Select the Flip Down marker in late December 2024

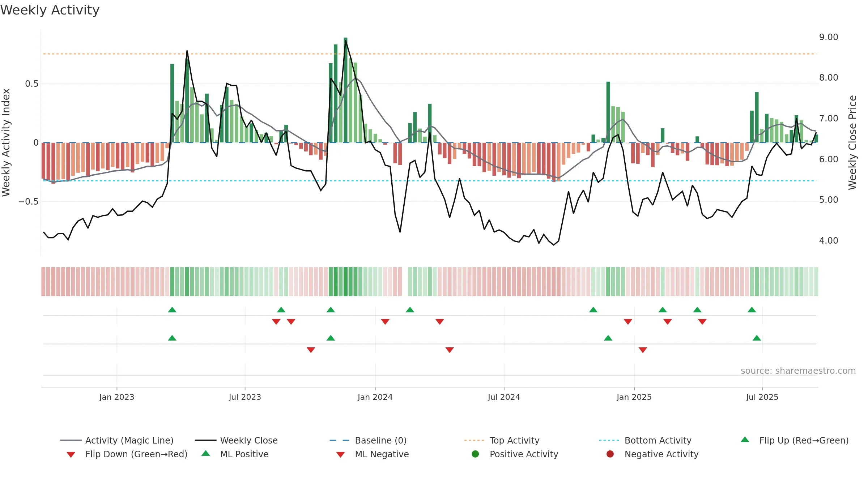click(628, 322)
